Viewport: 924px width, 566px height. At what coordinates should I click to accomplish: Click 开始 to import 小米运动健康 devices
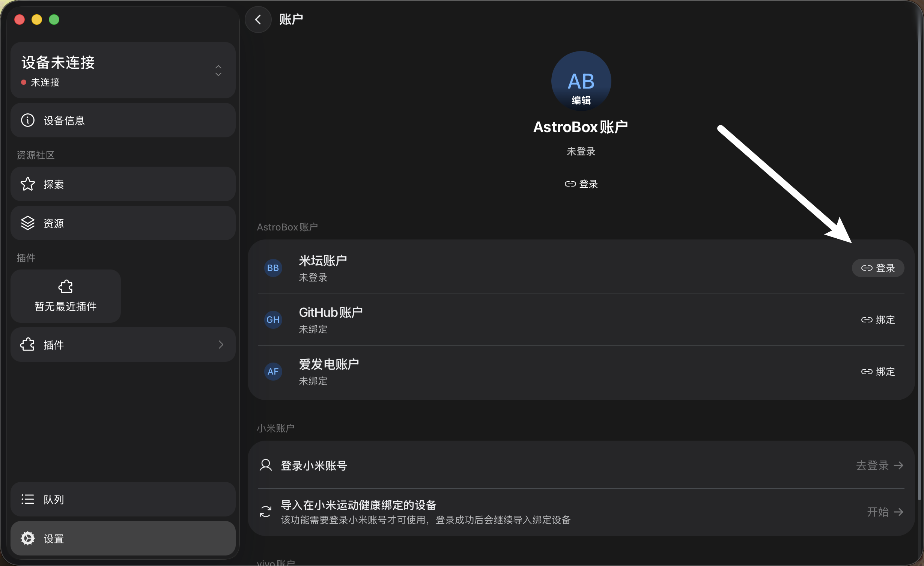[885, 512]
